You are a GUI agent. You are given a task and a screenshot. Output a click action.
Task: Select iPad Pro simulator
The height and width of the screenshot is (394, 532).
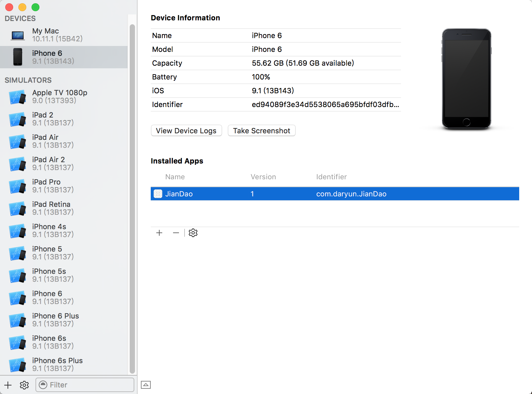pos(64,186)
